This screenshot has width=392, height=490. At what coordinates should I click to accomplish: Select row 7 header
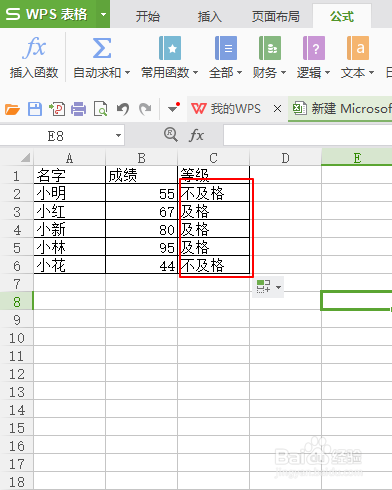(x=17, y=283)
